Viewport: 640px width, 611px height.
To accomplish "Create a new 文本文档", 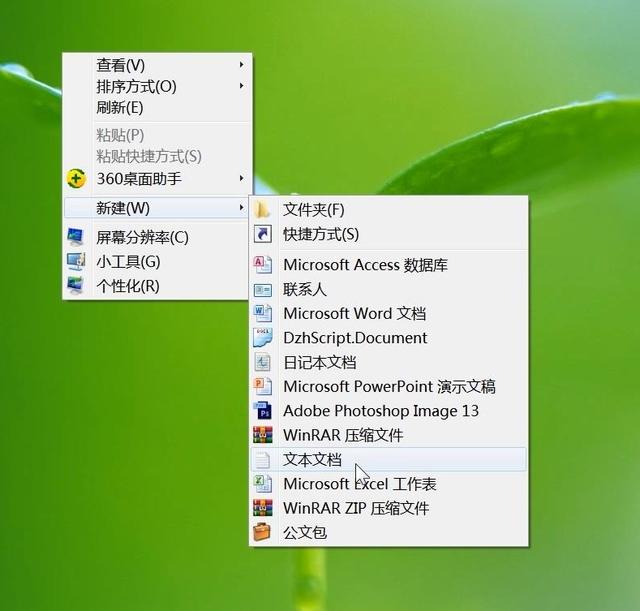I will click(x=389, y=460).
